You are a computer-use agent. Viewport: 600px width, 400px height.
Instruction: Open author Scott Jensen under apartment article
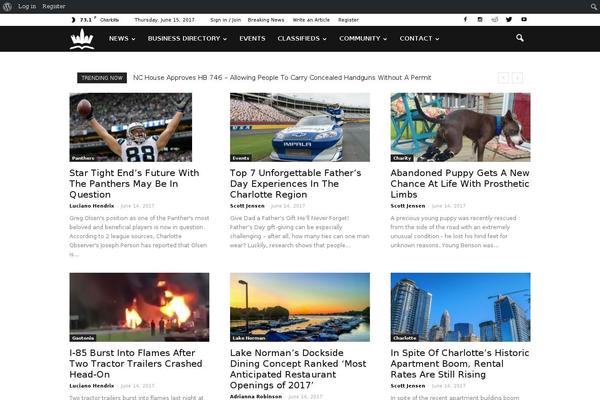(x=408, y=386)
